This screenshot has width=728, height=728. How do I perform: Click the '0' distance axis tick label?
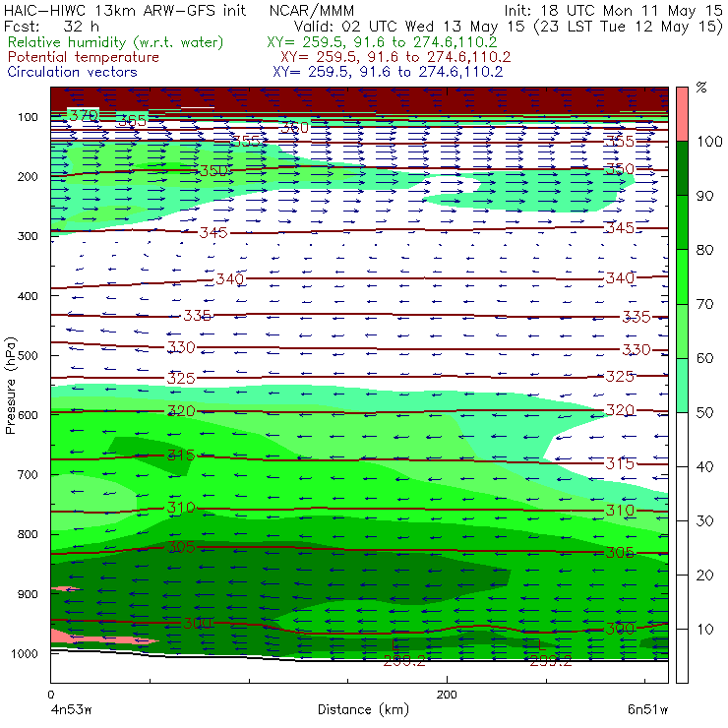pos(51,695)
